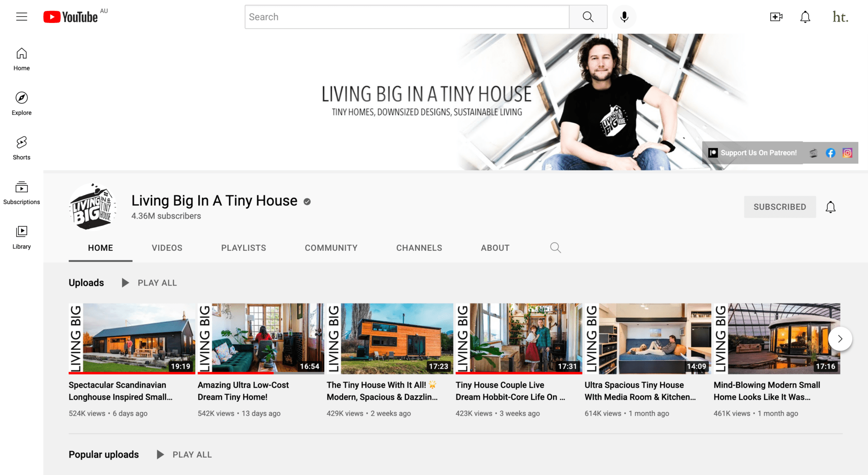Screen dimensions: 868x475
Task: Show the next uploads with the arrow chevron
Action: [x=840, y=339]
